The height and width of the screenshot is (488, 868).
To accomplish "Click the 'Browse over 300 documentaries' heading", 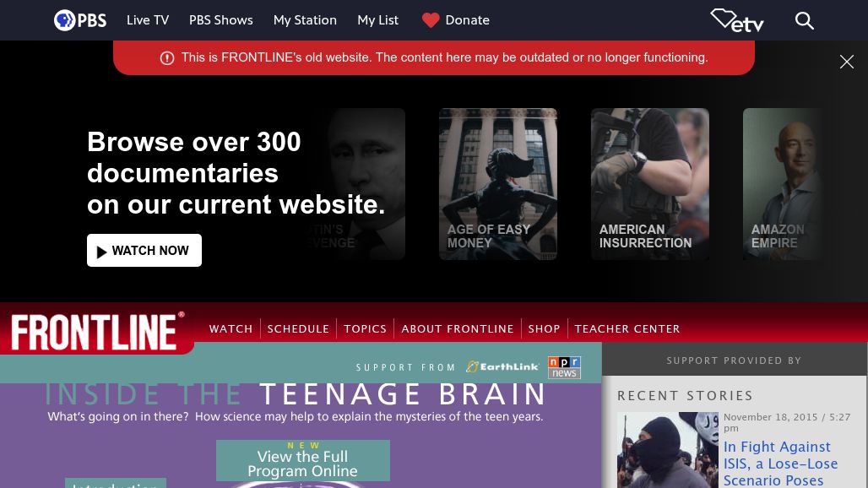I will pyautogui.click(x=236, y=173).
